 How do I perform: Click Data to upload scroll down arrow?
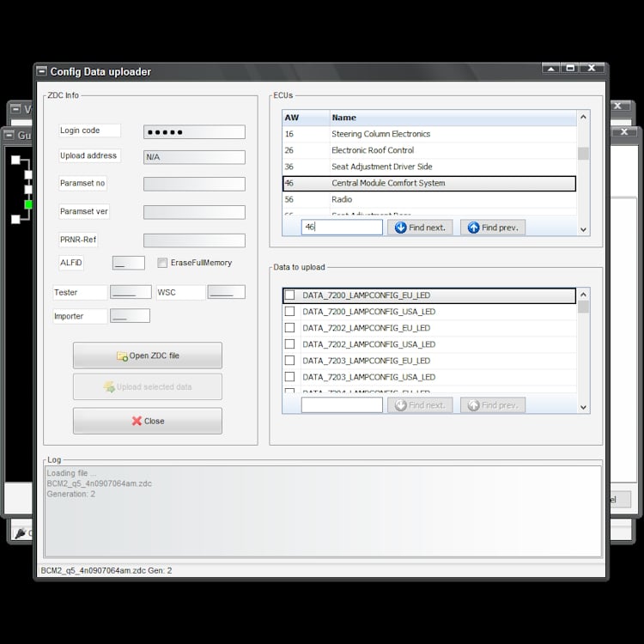583,407
